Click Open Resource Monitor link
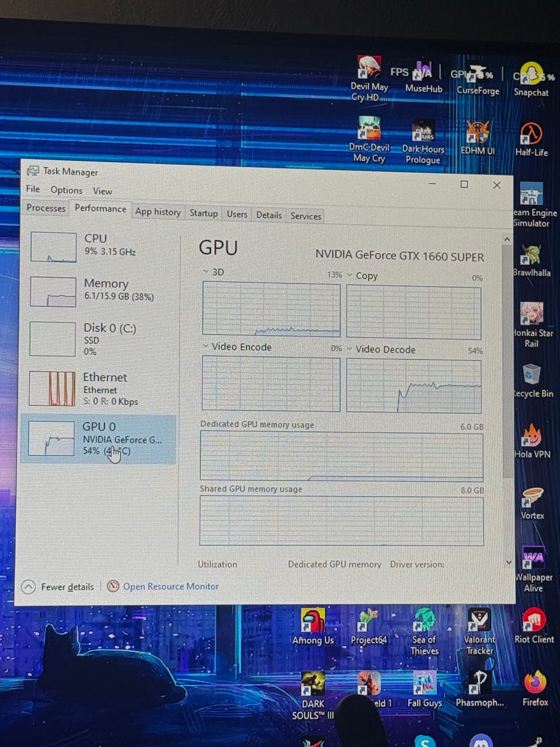Viewport: 560px width, 747px height. [170, 587]
